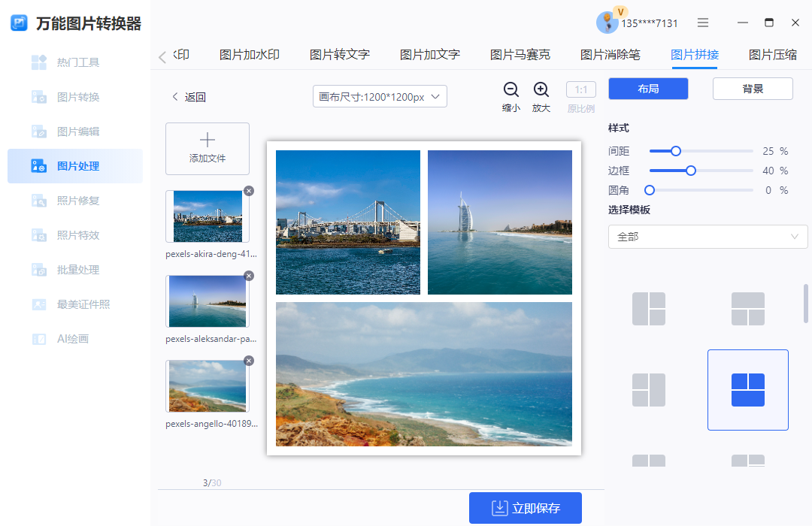The width and height of the screenshot is (812, 526).
Task: Open the 图片马赛克 tab
Action: pyautogui.click(x=520, y=54)
